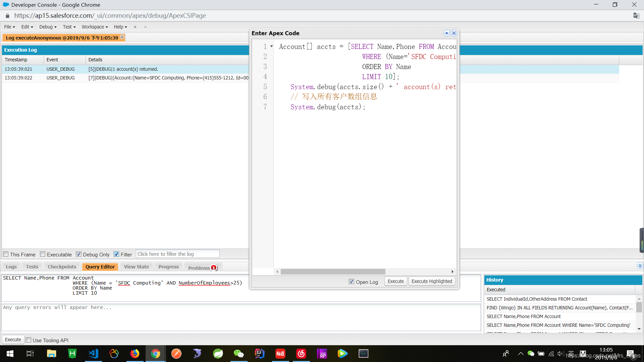Click the volume icon in the system tray
The height and width of the screenshot is (362, 644).
(561, 353)
